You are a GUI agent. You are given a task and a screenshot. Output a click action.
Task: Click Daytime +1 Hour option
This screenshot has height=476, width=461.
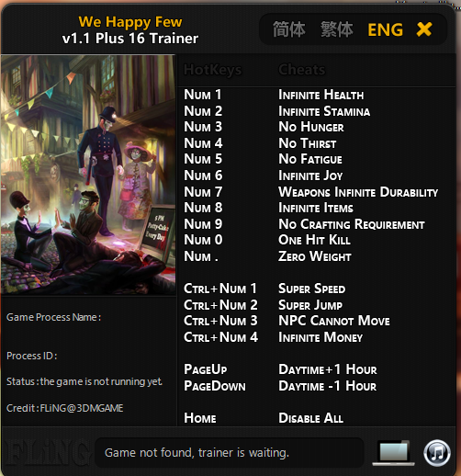pos(328,369)
